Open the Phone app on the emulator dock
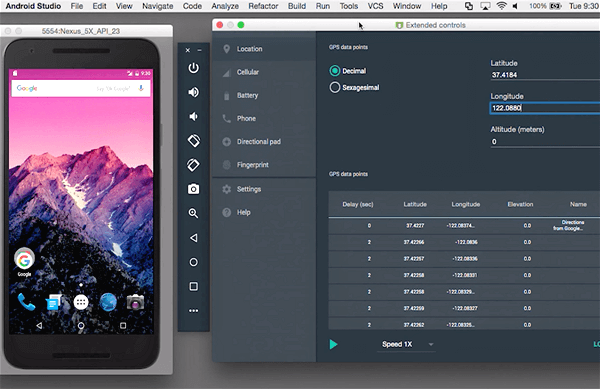 26,302
